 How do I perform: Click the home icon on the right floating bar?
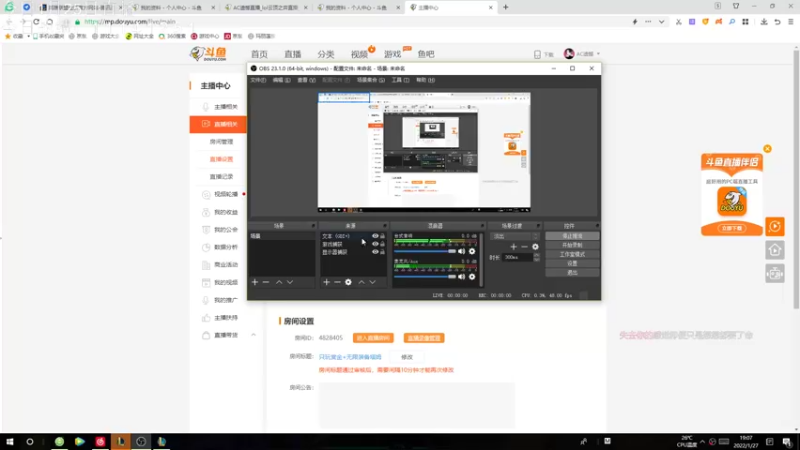pyautogui.click(x=775, y=250)
